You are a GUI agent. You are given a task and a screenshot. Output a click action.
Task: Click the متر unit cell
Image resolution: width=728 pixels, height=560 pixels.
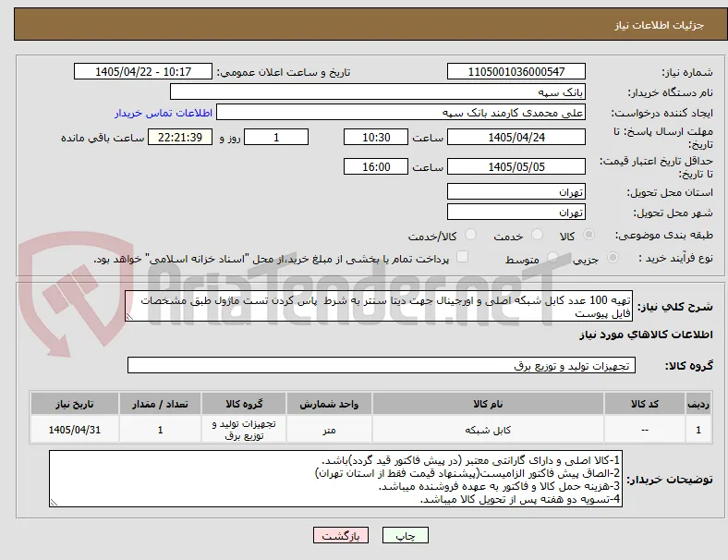329,430
